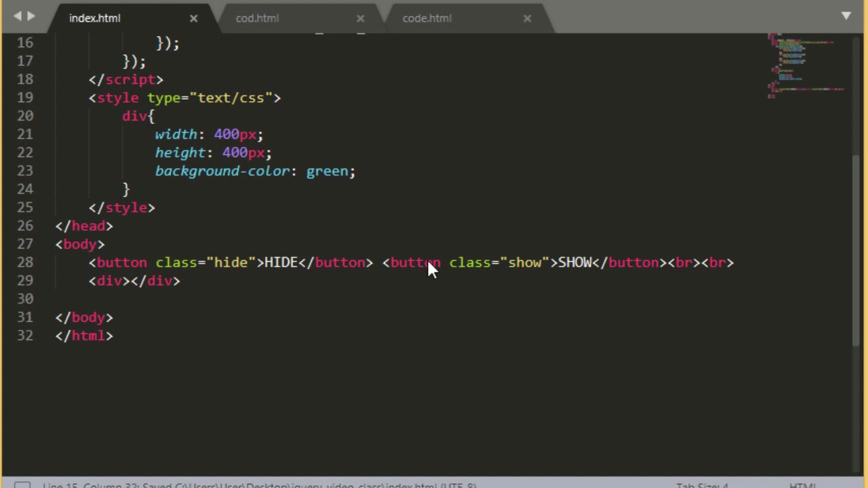Click the "show" class attribute value
Viewport: 868px width, 488px height.
524,262
